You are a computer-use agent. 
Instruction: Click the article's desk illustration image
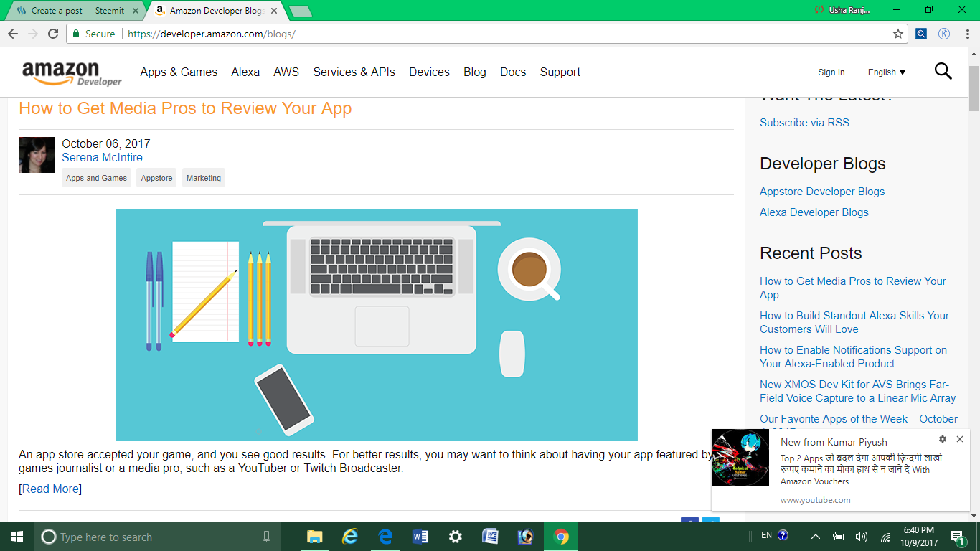377,325
